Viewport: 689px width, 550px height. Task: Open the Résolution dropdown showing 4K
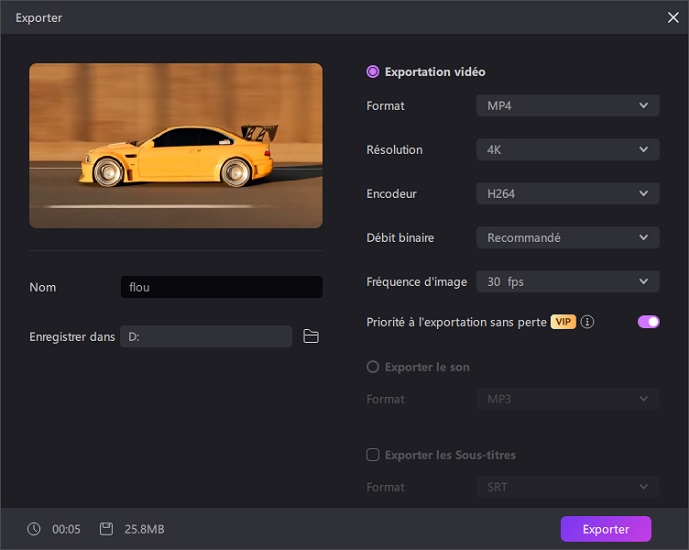tap(568, 149)
